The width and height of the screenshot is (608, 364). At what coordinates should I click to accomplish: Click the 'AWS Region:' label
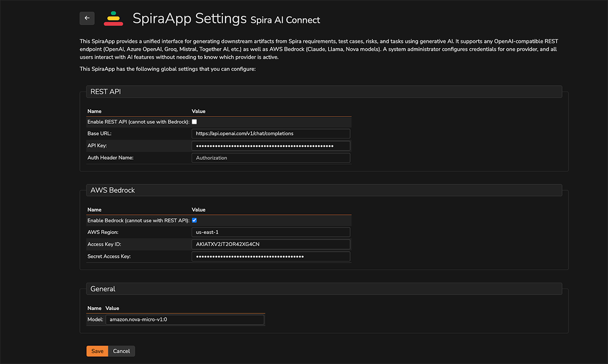click(102, 232)
